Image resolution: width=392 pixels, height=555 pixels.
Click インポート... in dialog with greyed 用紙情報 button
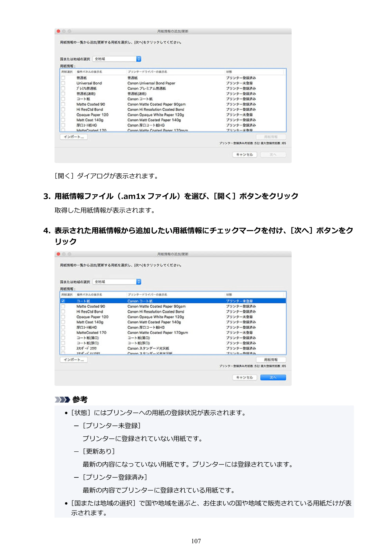[x=74, y=137]
